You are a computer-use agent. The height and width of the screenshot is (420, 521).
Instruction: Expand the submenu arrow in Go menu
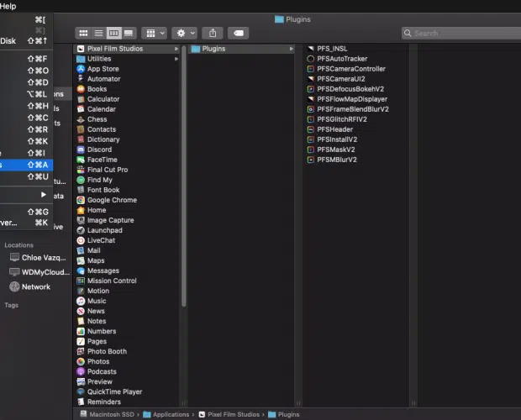[44, 195]
